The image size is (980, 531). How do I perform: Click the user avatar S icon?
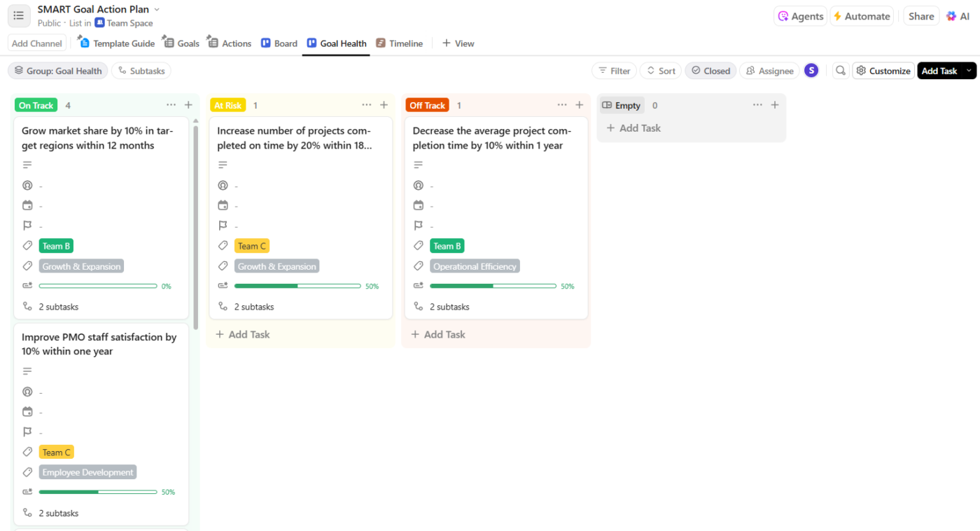[811, 71]
